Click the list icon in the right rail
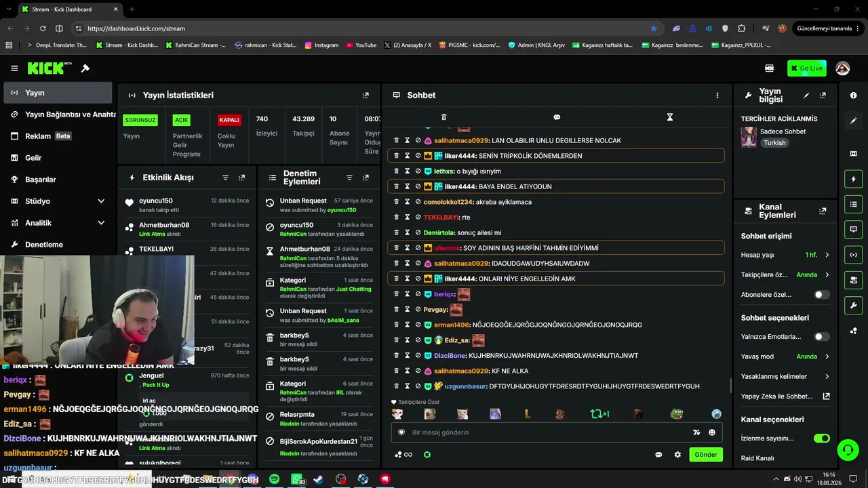The height and width of the screenshot is (488, 868). point(853,204)
